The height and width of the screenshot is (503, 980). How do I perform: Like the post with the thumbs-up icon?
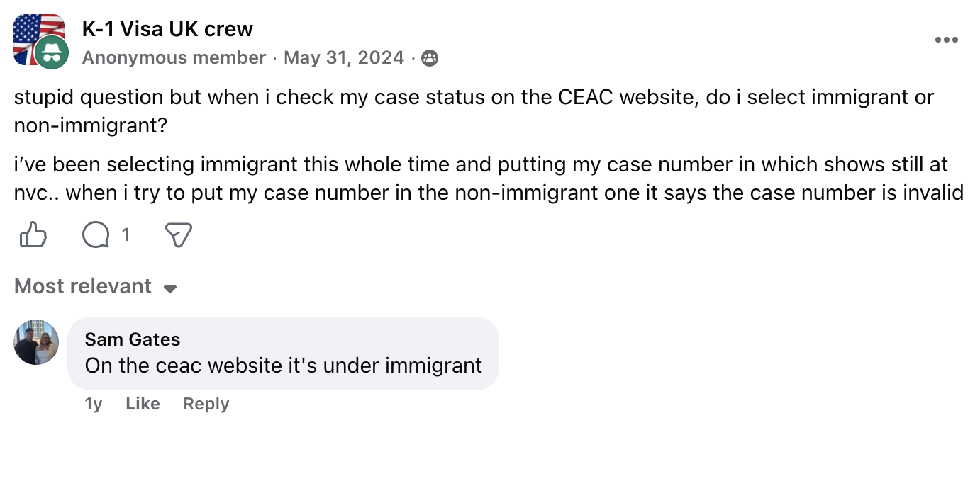(33, 234)
